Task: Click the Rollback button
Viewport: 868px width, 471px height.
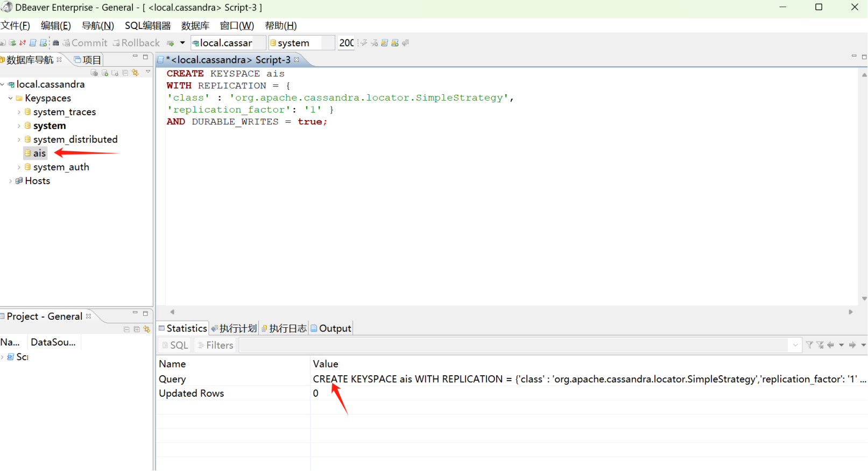Action: pos(136,43)
